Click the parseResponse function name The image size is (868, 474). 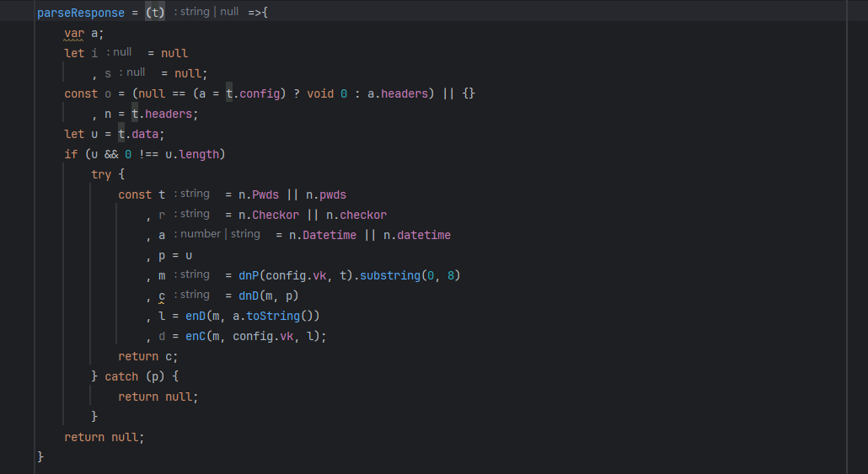(81, 13)
